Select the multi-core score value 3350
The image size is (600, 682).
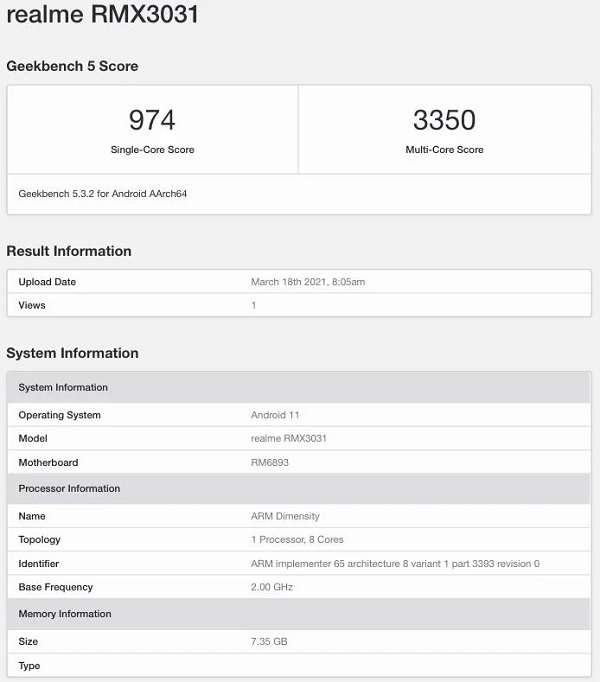(444, 120)
